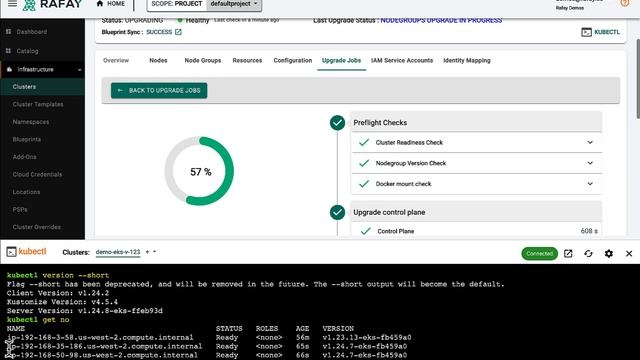The width and height of the screenshot is (640, 360).
Task: Go to the HOME link
Action: click(x=111, y=4)
